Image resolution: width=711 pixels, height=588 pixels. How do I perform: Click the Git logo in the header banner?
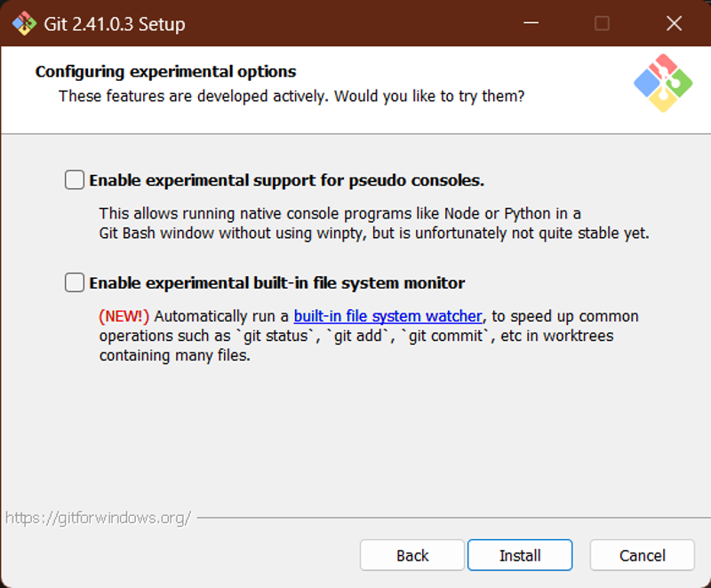(x=663, y=83)
